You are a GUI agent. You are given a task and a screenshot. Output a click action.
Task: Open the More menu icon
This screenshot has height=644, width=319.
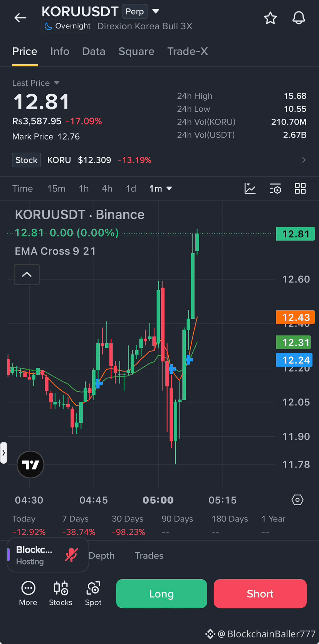(28, 594)
